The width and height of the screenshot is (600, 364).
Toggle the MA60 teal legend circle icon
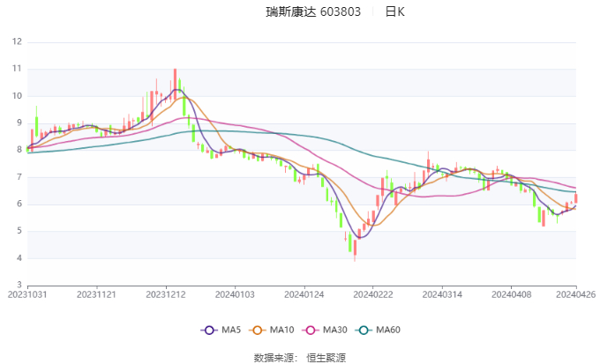coord(364,330)
